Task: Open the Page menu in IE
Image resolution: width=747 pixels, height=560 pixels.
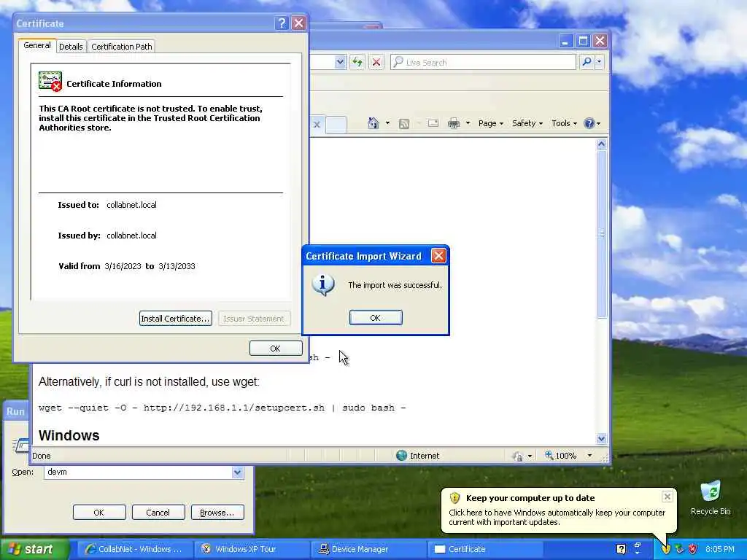Action: 491,123
